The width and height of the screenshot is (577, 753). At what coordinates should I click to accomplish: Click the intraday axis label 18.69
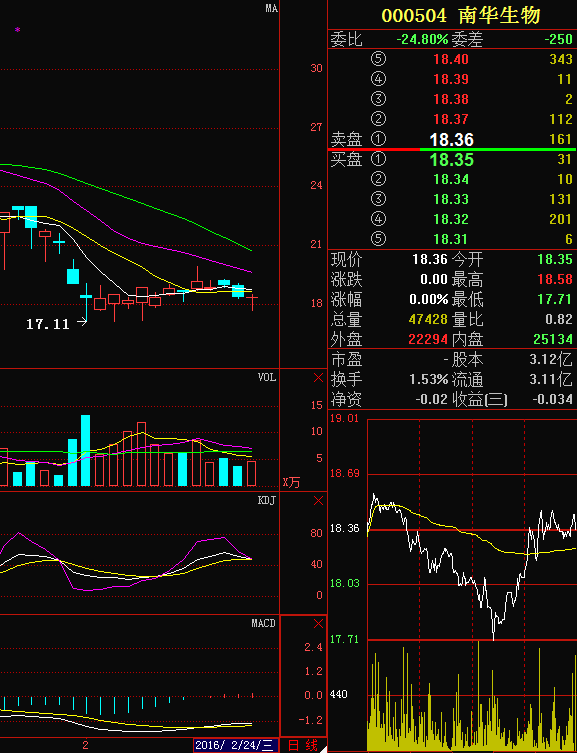pos(345,474)
